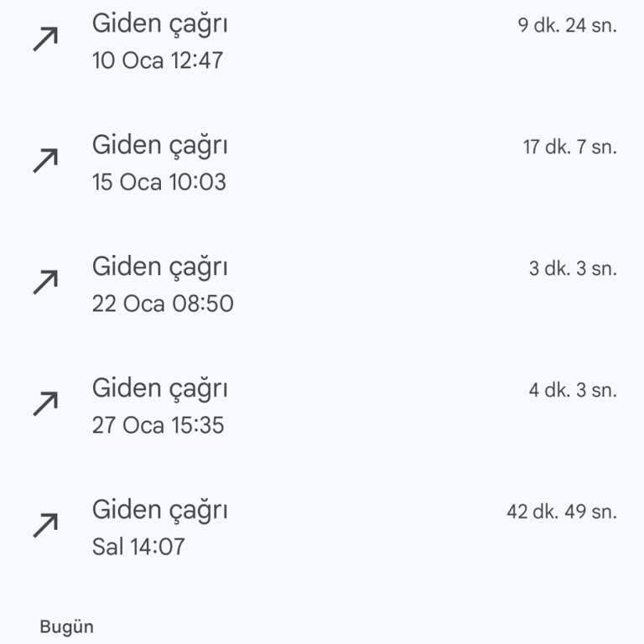Select the "Giden çağrı" entry above Sal 14:07
The image size is (644, 644).
click(x=160, y=510)
